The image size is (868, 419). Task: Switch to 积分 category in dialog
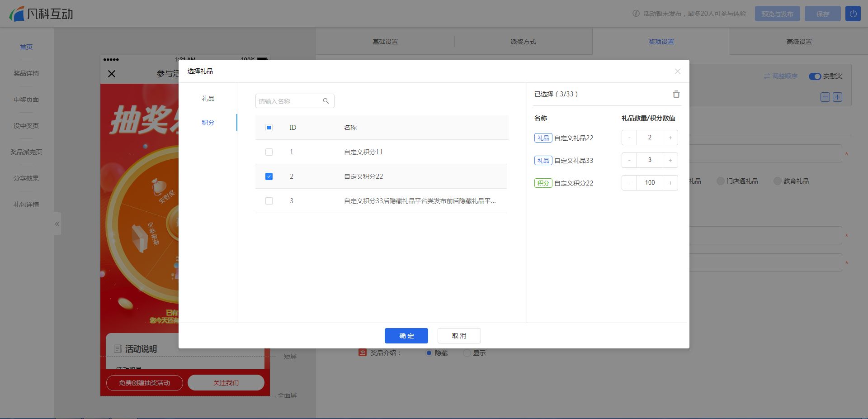click(x=208, y=123)
